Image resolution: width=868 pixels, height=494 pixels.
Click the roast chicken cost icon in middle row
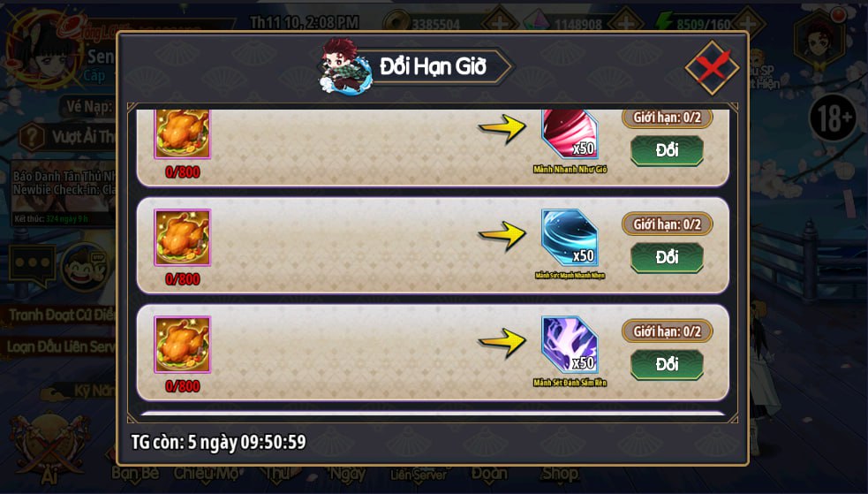click(182, 238)
